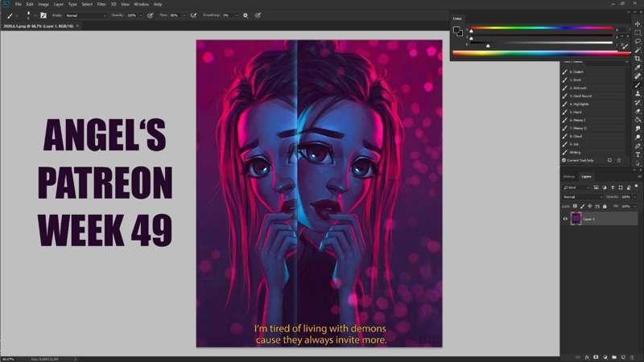Open the Filter menu
Screen dimensions: 644x362
[x=101, y=4]
